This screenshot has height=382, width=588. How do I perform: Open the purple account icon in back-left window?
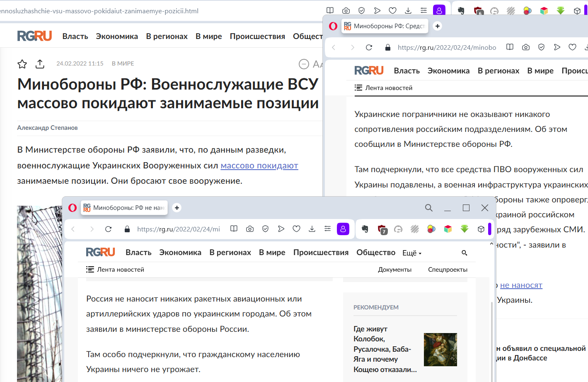tap(439, 10)
